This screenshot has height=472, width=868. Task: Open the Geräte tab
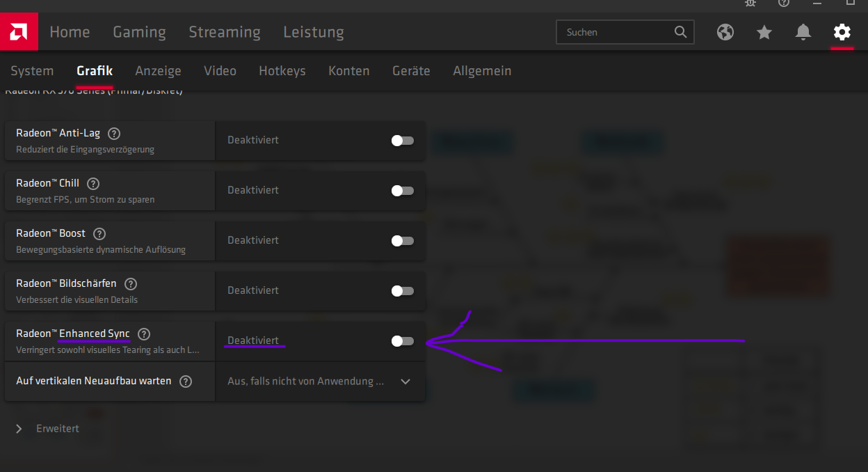click(411, 71)
